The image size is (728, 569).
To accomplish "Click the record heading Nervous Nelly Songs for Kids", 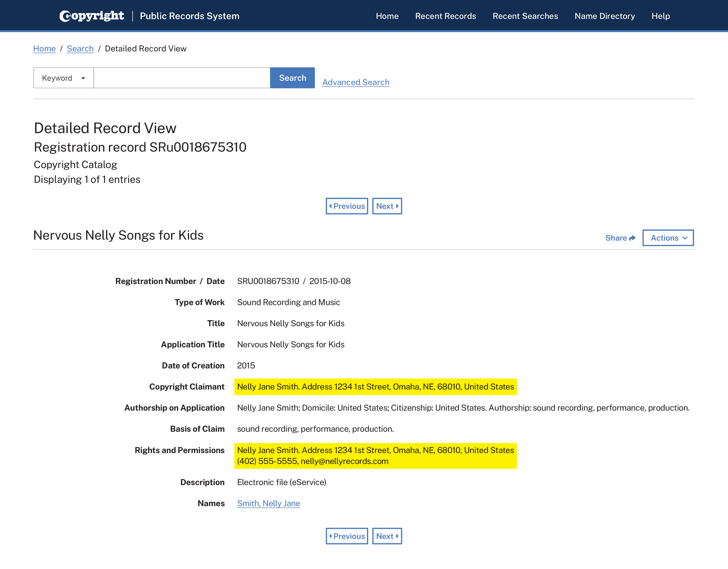I will click(x=118, y=235).
